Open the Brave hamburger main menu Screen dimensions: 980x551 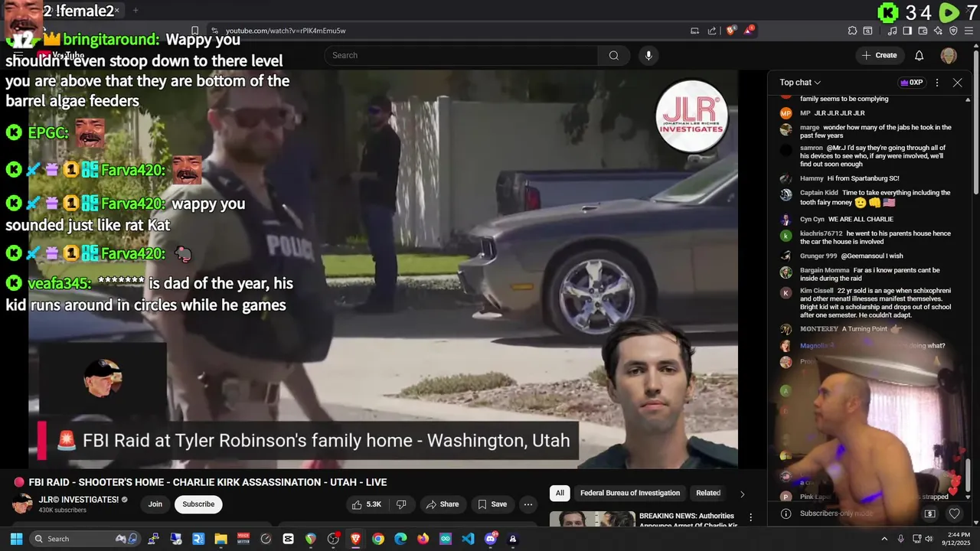pyautogui.click(x=969, y=31)
